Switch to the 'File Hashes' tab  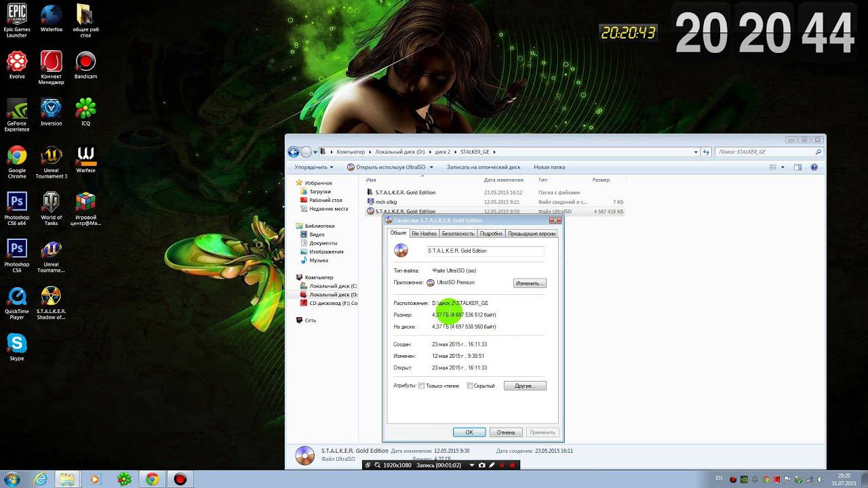(424, 234)
